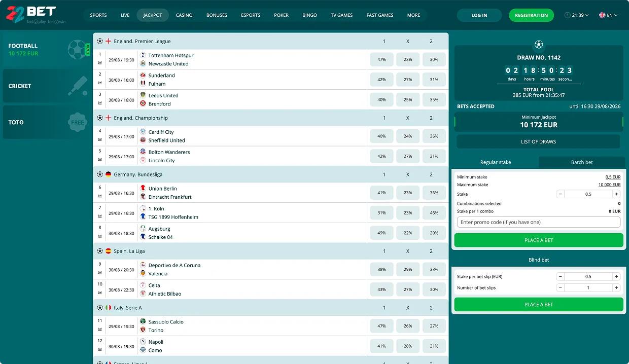Click PLACE A BET under Blind bet
This screenshot has height=364, width=629.
539,304
